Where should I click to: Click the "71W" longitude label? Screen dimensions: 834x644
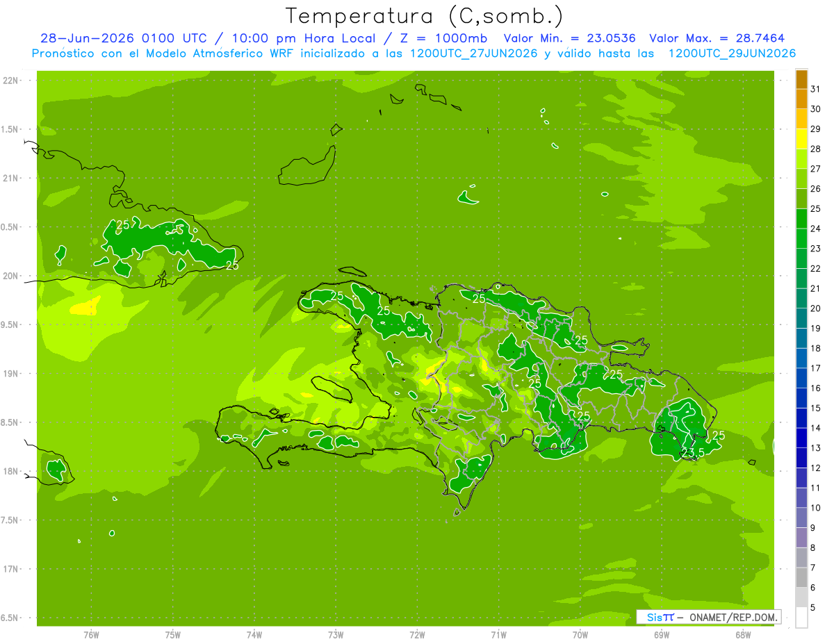(498, 634)
